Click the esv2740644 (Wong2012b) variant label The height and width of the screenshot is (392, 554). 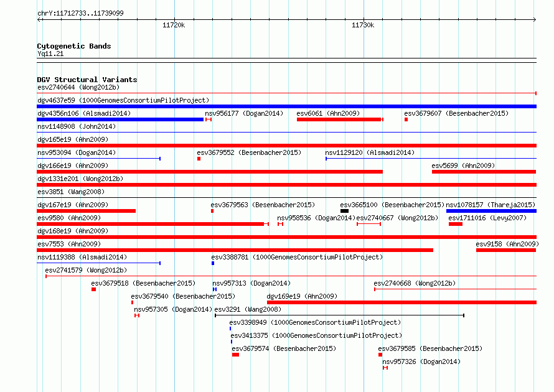(78, 87)
